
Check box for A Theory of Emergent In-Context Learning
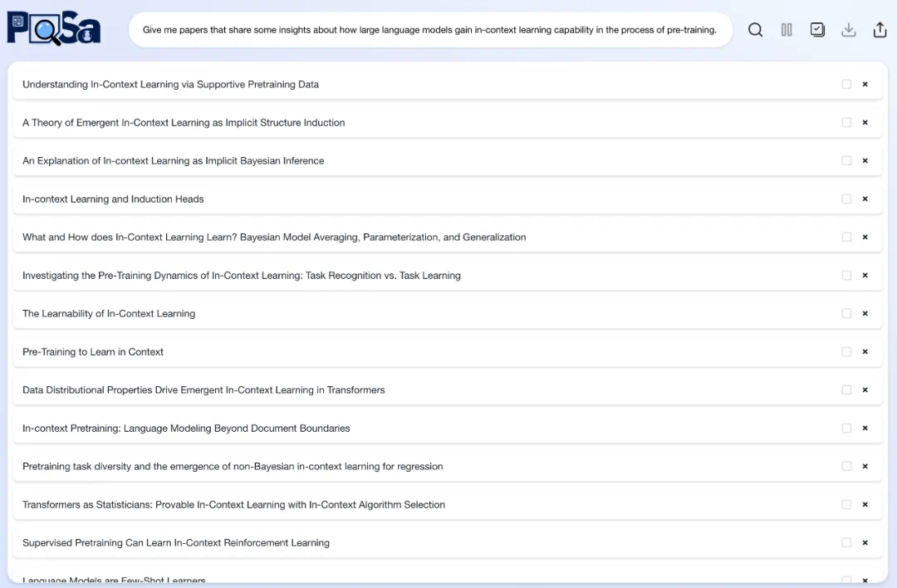point(846,122)
